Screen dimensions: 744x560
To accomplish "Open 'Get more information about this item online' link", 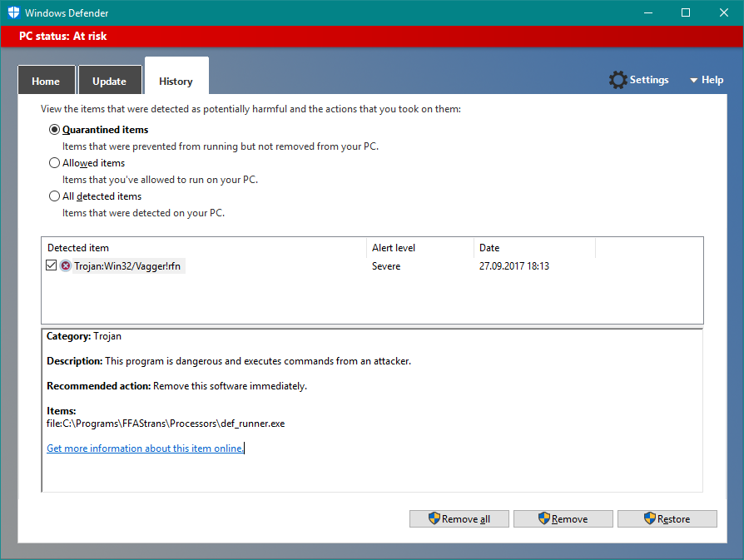I will pyautogui.click(x=145, y=448).
